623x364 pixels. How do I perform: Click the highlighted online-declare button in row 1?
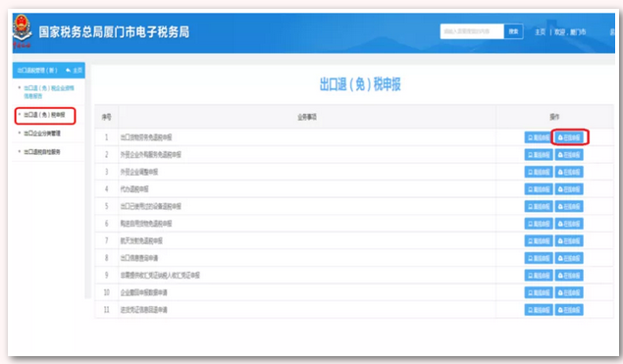(569, 137)
